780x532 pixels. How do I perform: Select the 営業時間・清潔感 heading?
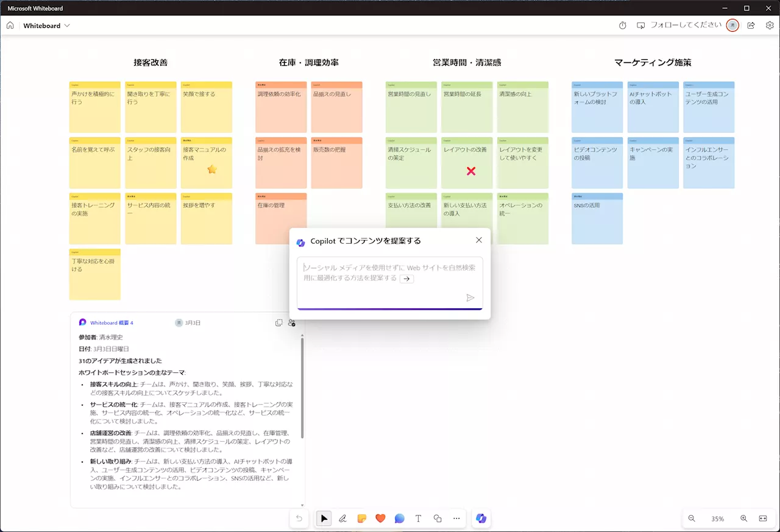pyautogui.click(x=467, y=62)
